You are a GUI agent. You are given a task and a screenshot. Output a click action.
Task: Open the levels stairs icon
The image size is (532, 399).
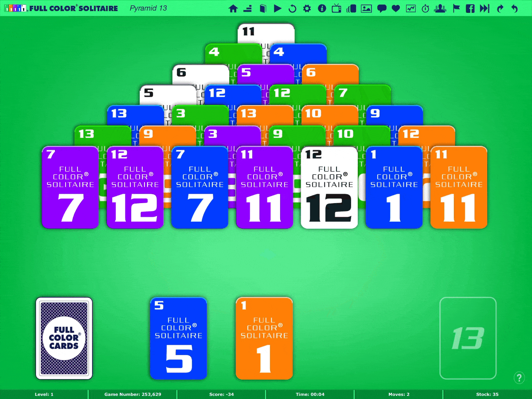click(x=248, y=8)
